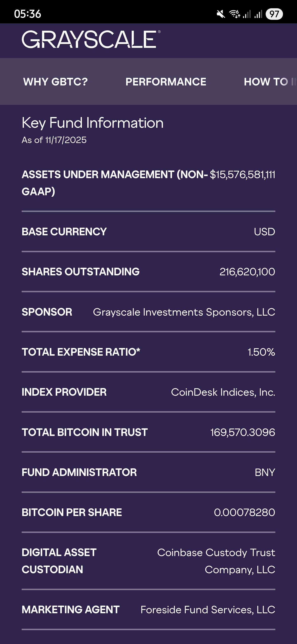
Task: Tap the TOTAL EXPENSE RATIO* label
Action: [x=81, y=352]
